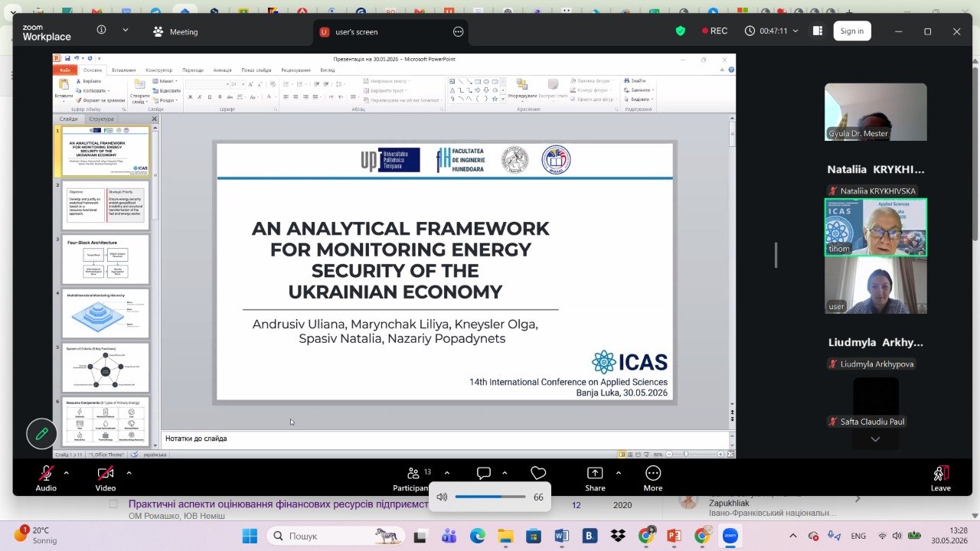
Task: Select slide 3 Four-Block Architecture thumbnail
Action: coord(106,260)
